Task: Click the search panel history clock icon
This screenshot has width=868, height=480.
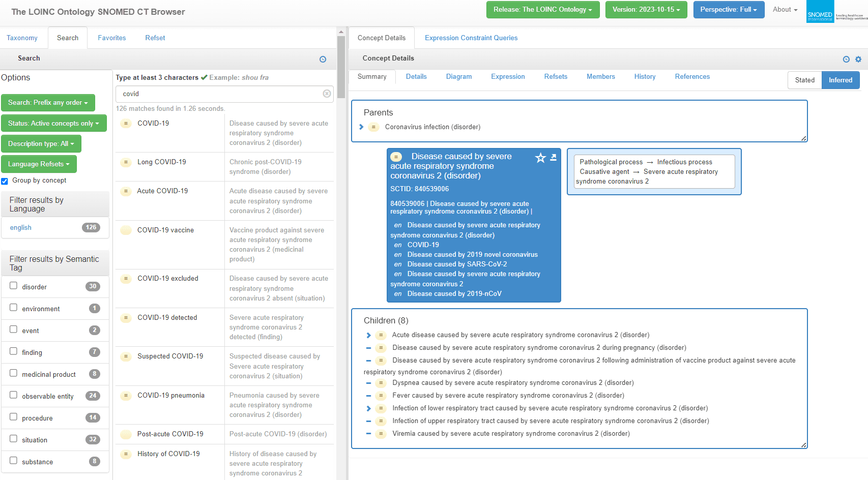Action: (323, 59)
